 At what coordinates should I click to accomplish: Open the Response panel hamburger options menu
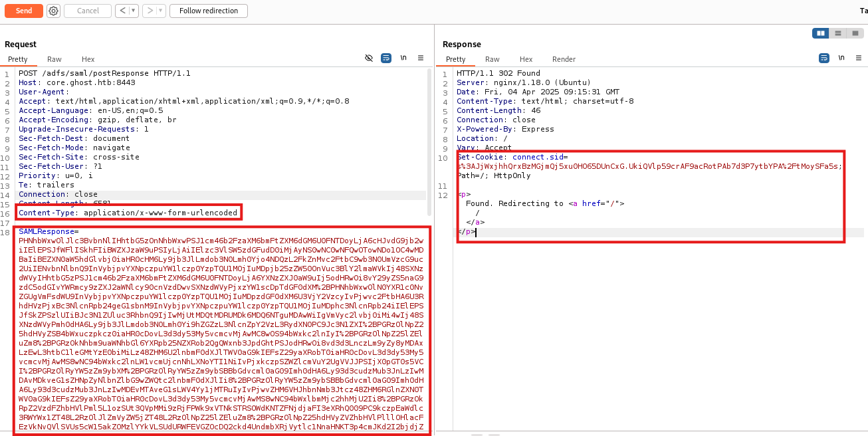point(859,58)
